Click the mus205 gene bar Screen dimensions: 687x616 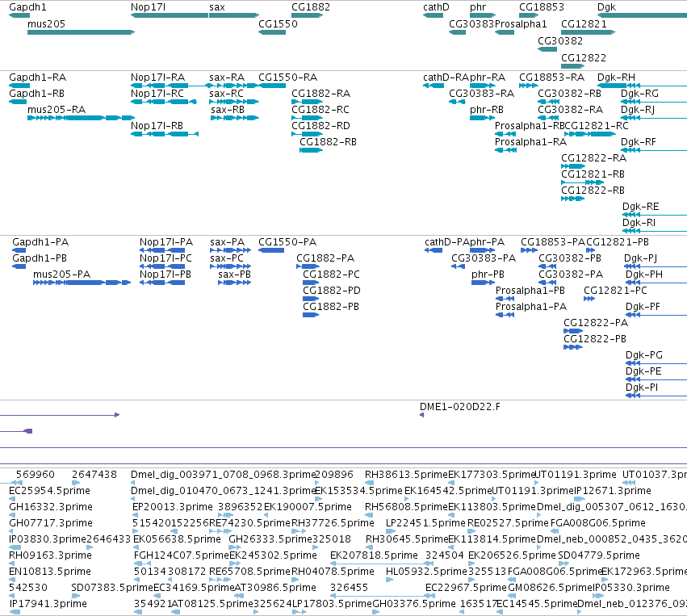tap(81, 32)
